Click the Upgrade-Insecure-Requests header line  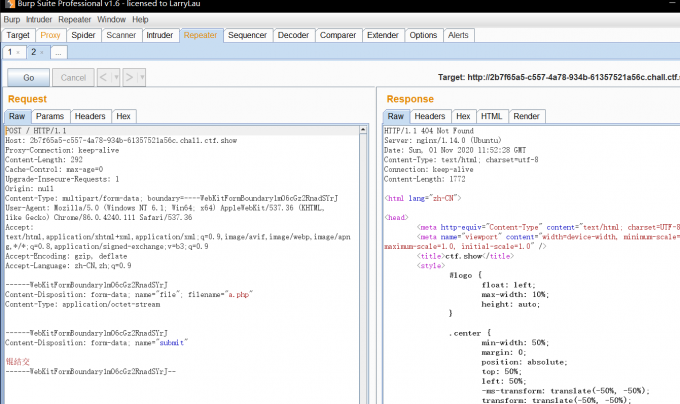click(62, 179)
